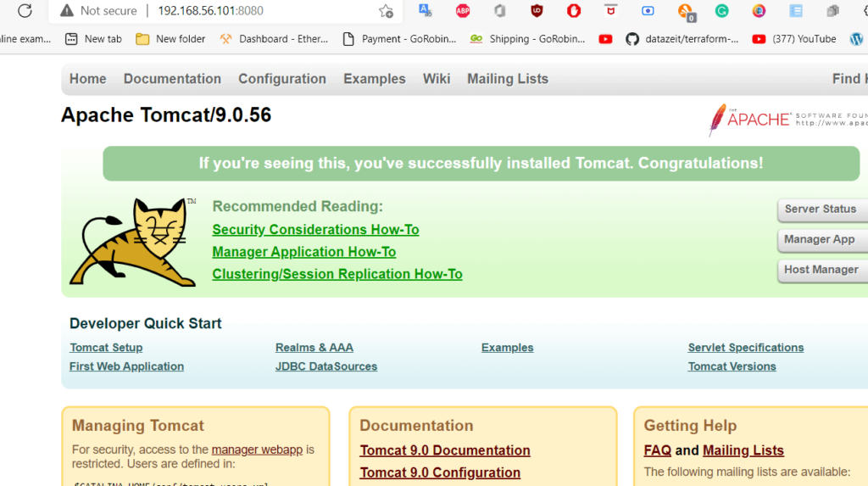The image size is (868, 486).
Task: Click the Server Status button
Action: (x=822, y=209)
